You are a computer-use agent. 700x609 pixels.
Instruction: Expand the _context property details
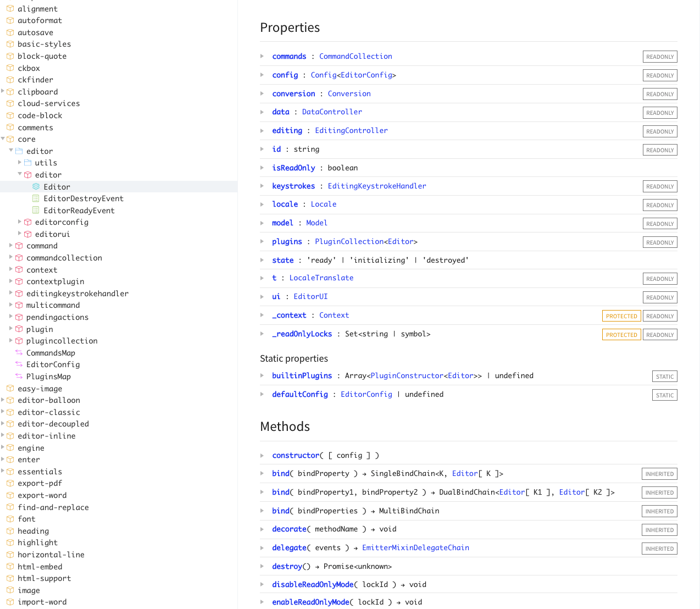coord(262,315)
